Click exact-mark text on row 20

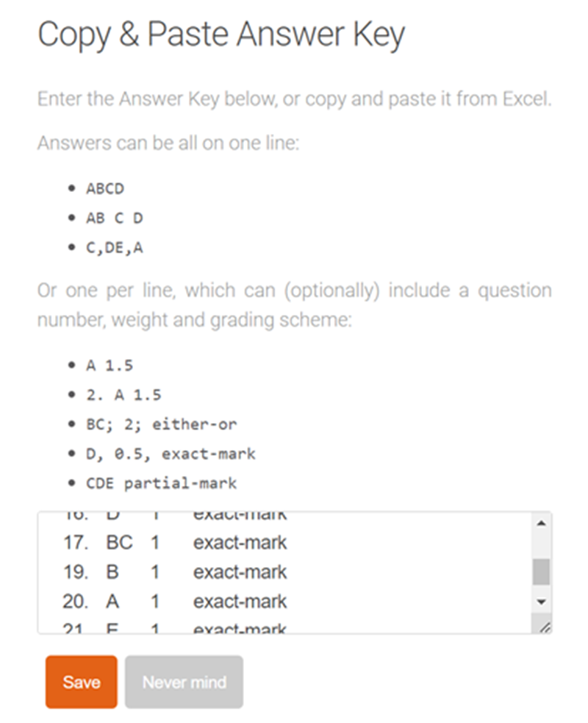pos(240,602)
